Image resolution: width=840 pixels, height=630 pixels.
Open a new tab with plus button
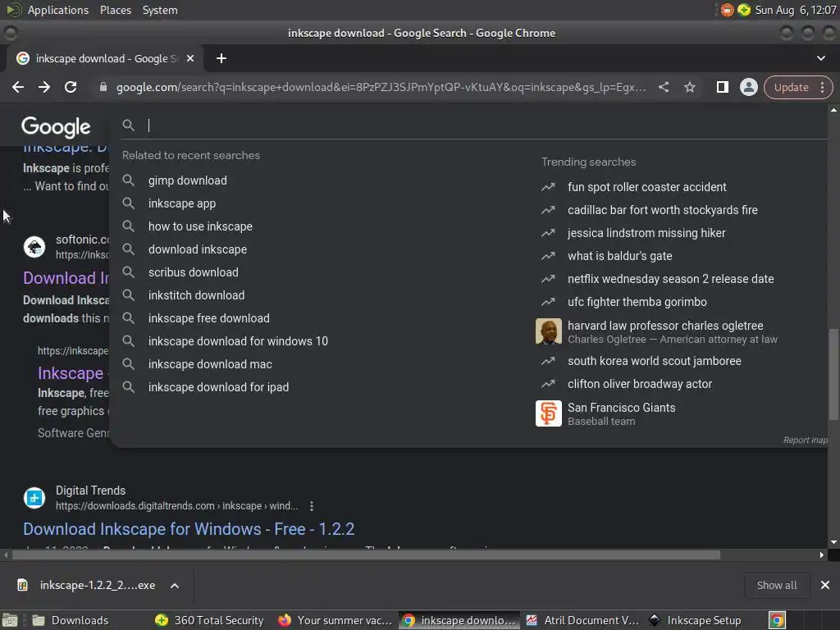(221, 58)
